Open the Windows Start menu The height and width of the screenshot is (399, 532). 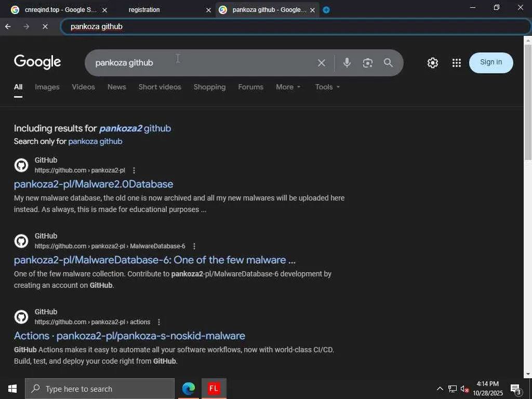(12, 389)
